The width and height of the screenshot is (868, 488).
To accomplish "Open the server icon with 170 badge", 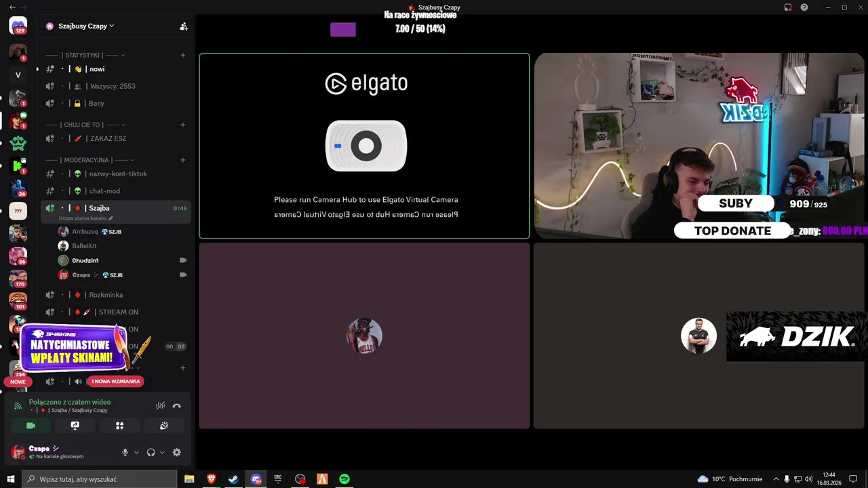I will pos(18,279).
